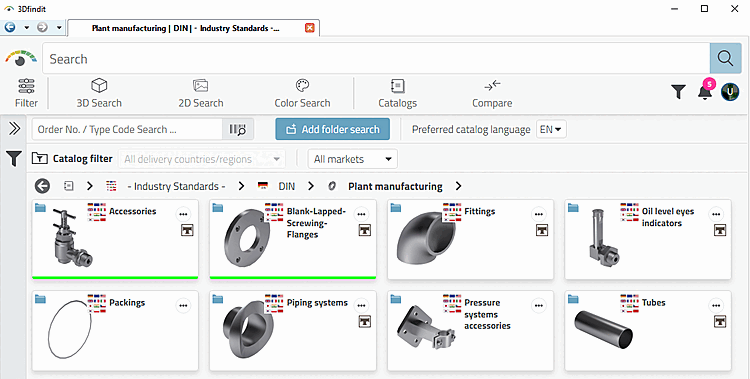Open the Tubes folder thumbnail
This screenshot has width=750, height=379.
(x=603, y=329)
